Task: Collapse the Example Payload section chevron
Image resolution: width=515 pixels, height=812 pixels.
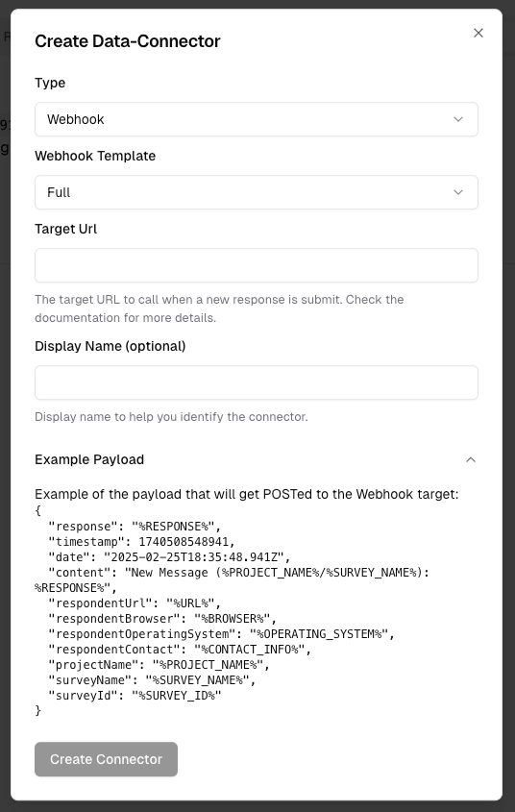Action: [x=471, y=460]
